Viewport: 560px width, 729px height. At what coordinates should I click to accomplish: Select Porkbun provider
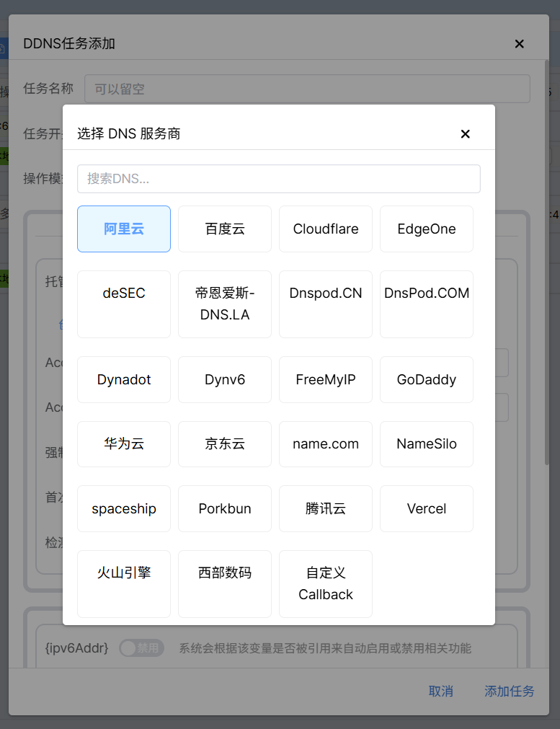tap(224, 508)
